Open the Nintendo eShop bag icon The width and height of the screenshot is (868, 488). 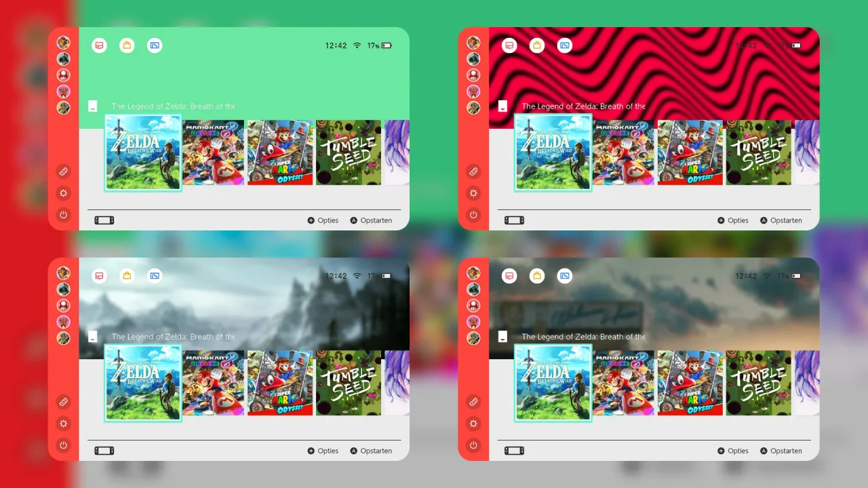tap(127, 45)
